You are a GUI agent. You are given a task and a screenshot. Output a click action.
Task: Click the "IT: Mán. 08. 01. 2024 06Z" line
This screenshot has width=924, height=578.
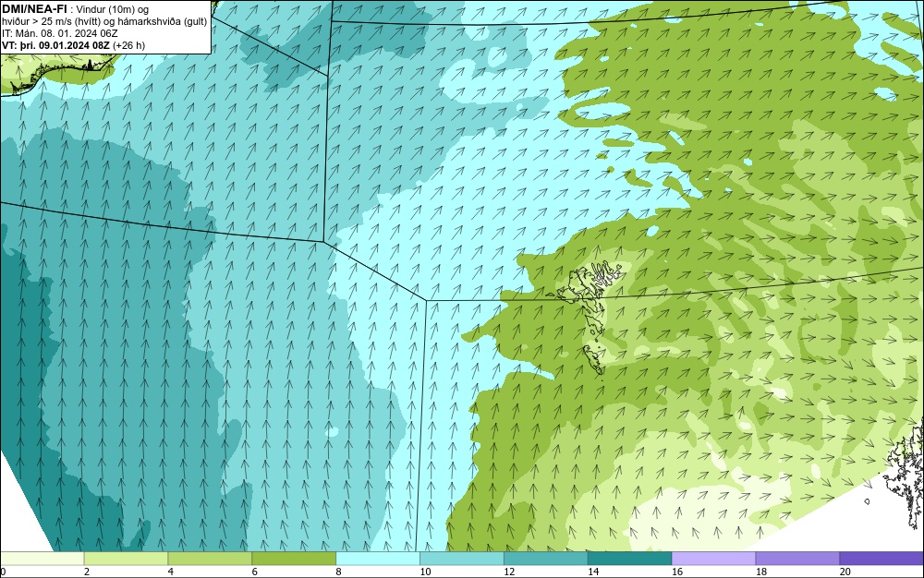pos(59,33)
